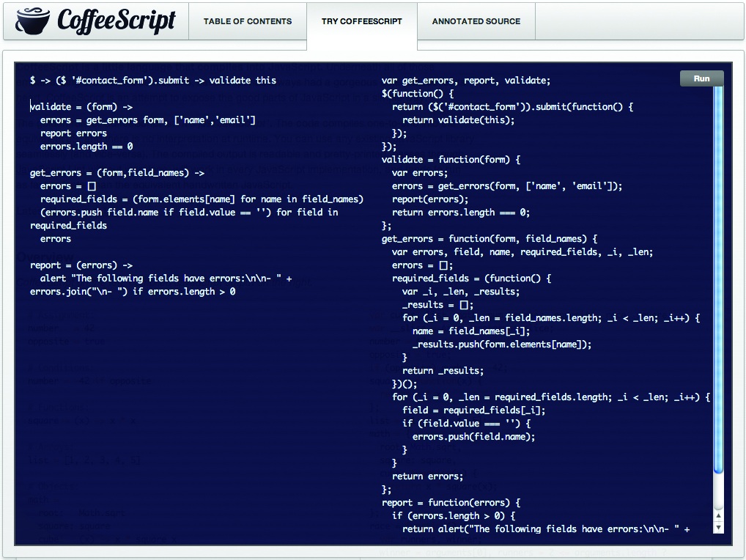Click the "errors.length == 0" line in the editor
Image resolution: width=746 pixels, height=560 pixels.
point(86,147)
